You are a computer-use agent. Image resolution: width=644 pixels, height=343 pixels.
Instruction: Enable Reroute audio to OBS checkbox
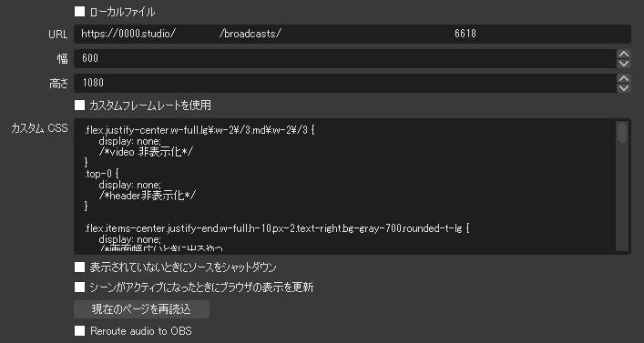tap(79, 330)
